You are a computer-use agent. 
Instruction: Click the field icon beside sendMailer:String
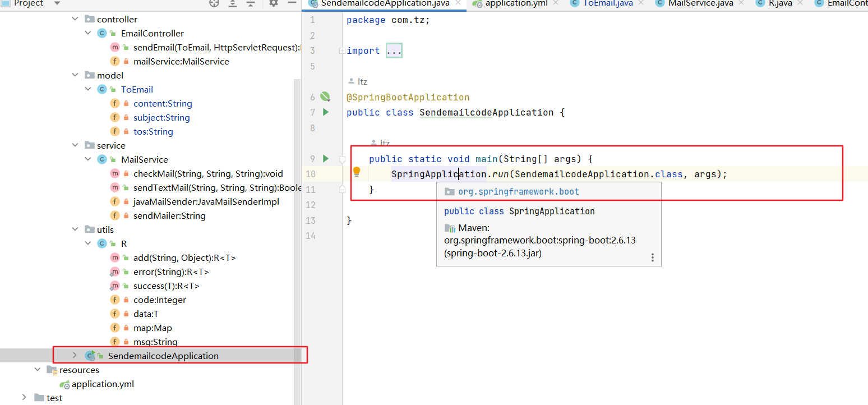coord(114,215)
